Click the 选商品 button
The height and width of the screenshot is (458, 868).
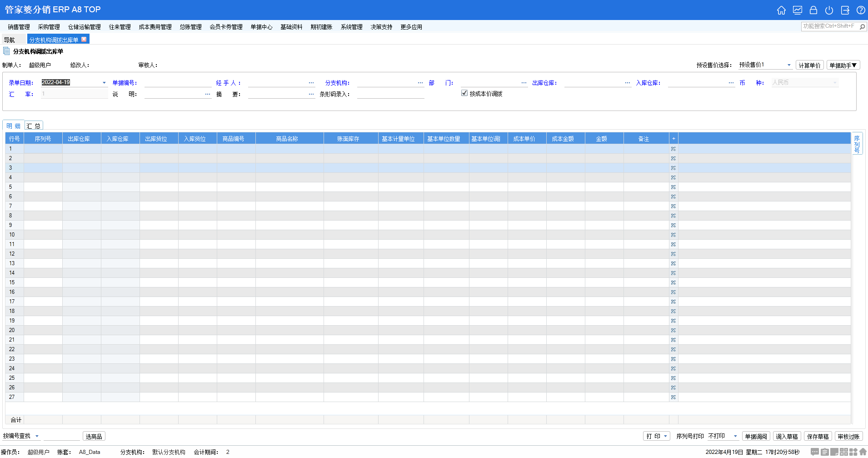(94, 436)
